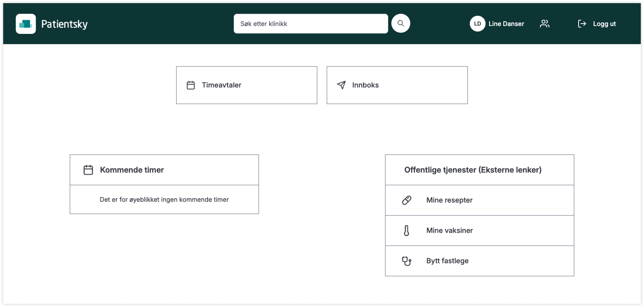The image size is (644, 307).
Task: Click Logg ut text
Action: tap(604, 24)
